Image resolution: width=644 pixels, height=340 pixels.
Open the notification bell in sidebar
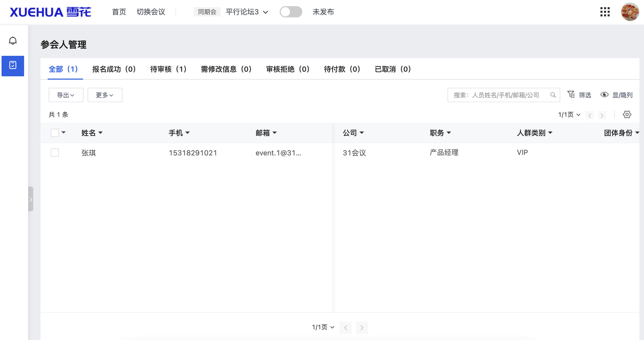(x=13, y=41)
